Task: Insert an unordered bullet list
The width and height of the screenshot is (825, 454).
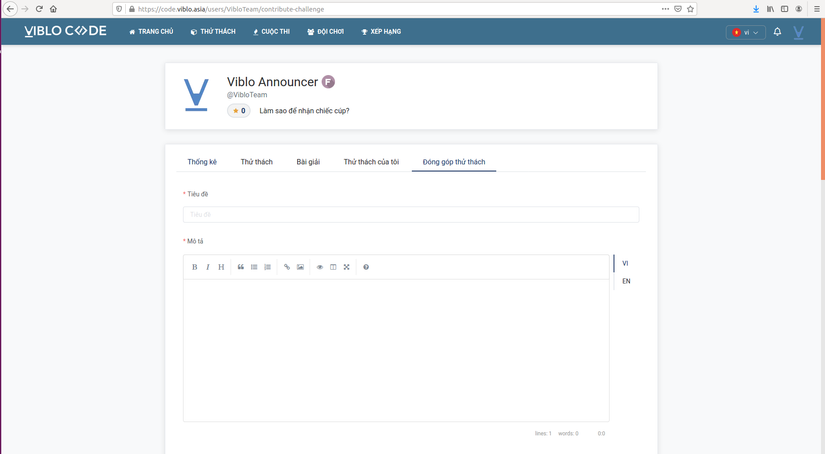Action: point(254,267)
